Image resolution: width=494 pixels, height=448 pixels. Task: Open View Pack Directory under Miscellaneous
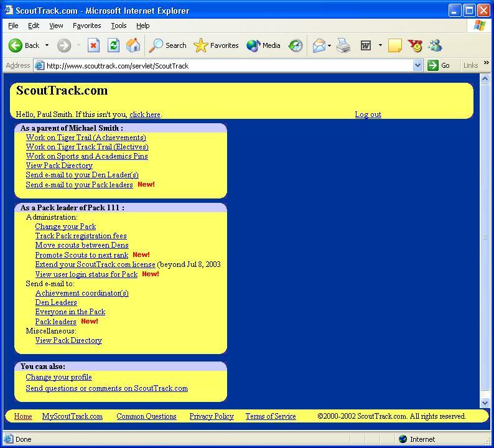(68, 340)
